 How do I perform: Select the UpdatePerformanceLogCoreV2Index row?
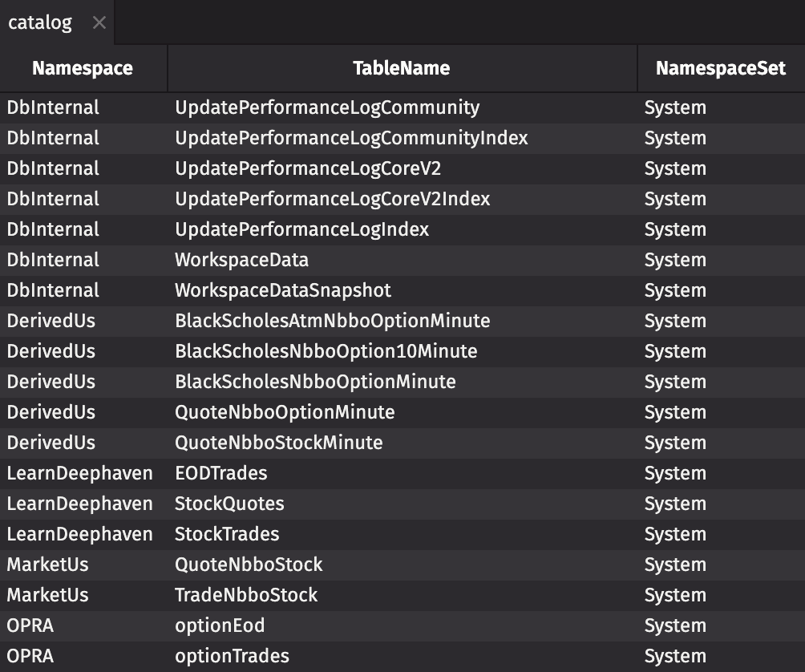pos(332,199)
